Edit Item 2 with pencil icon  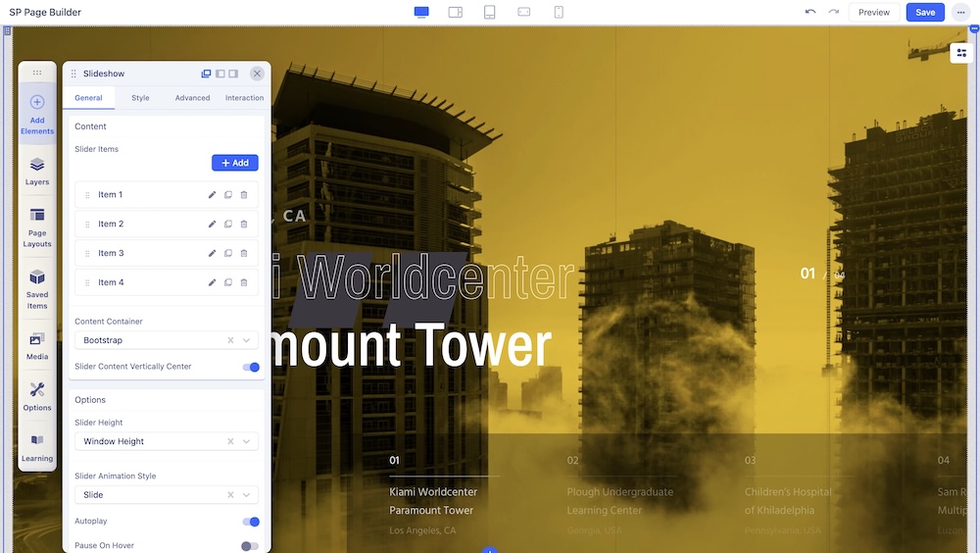(212, 224)
